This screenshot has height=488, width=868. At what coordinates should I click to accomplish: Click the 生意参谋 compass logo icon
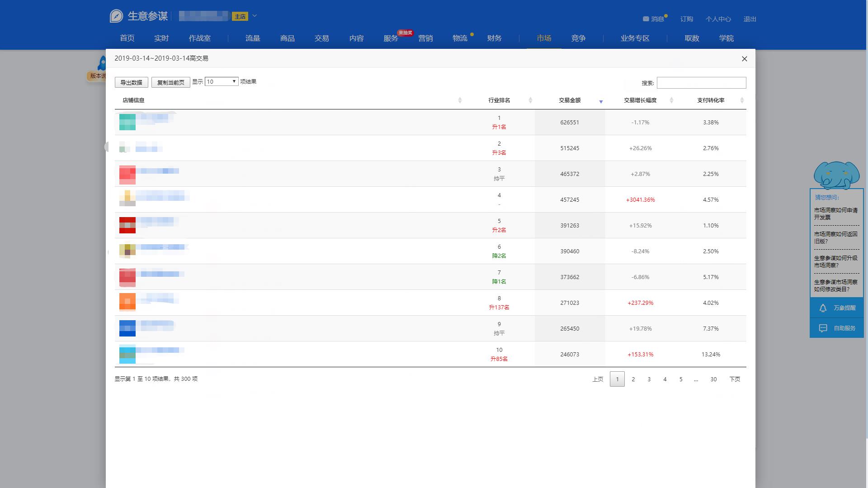(116, 16)
